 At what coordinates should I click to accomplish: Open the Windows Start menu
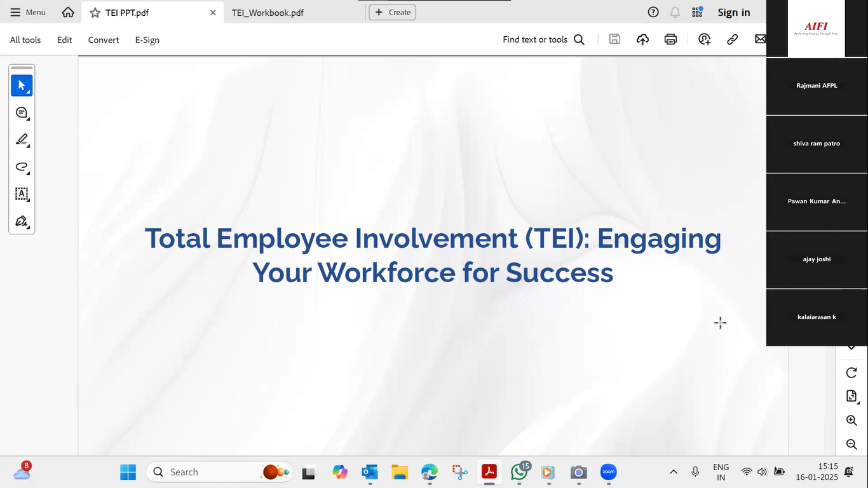(x=128, y=472)
